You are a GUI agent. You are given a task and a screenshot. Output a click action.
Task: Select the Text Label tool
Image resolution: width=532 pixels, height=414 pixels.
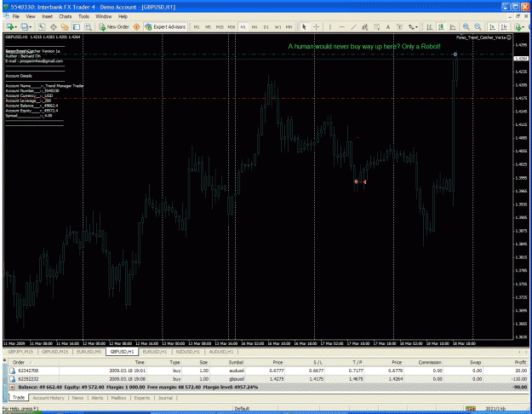coord(400,26)
